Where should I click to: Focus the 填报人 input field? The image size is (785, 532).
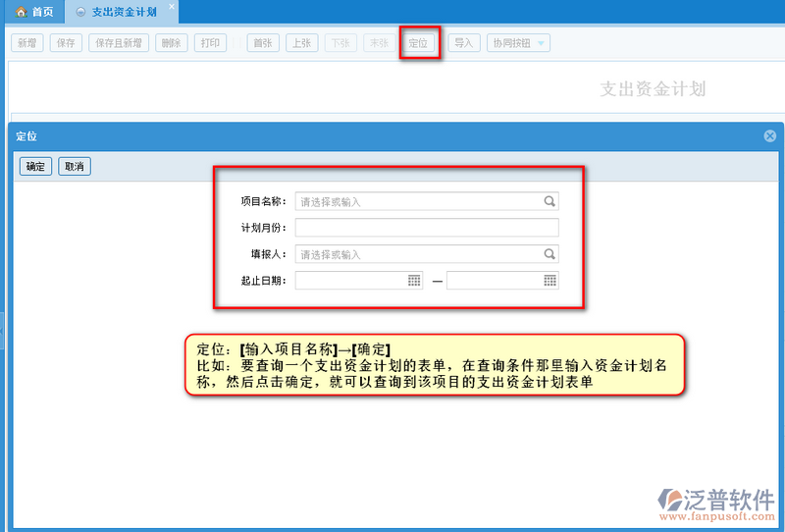427,254
